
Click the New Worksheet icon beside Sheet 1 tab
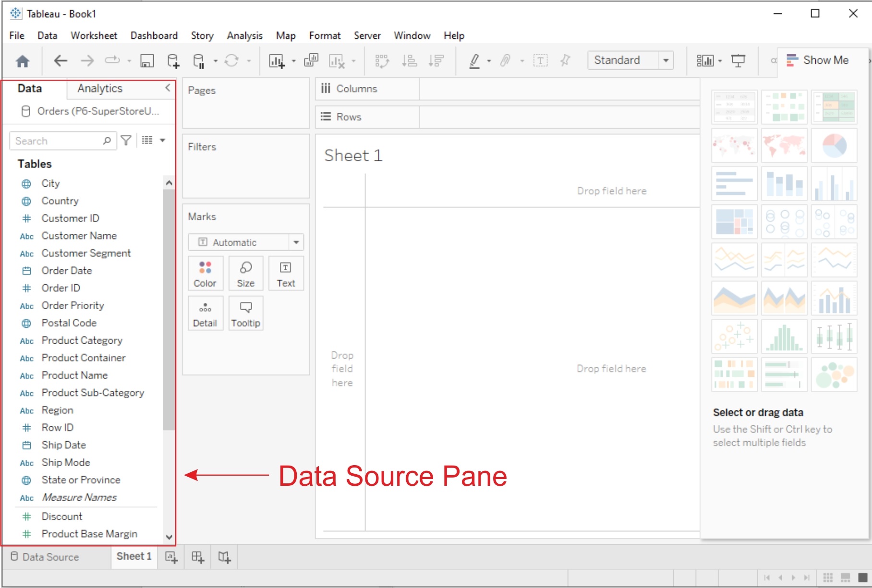(x=171, y=557)
